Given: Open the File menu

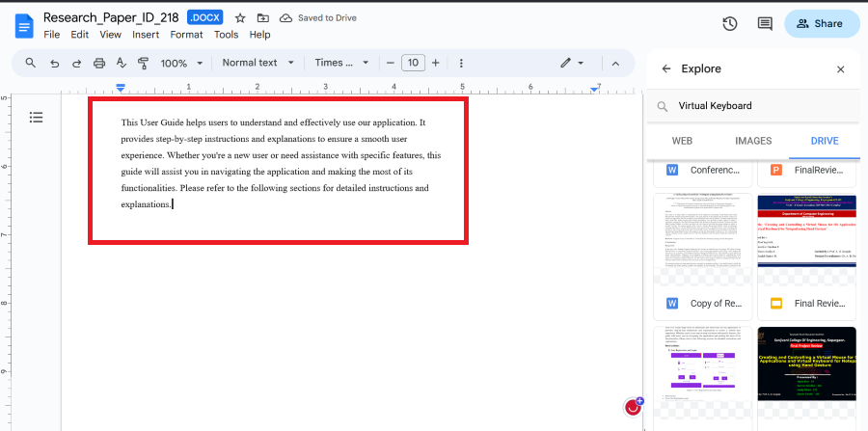Looking at the screenshot, I should (51, 35).
